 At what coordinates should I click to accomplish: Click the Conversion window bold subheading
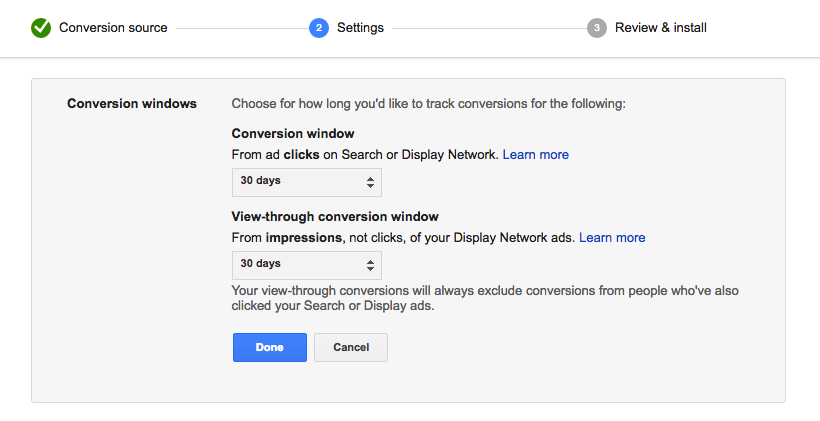coord(293,134)
